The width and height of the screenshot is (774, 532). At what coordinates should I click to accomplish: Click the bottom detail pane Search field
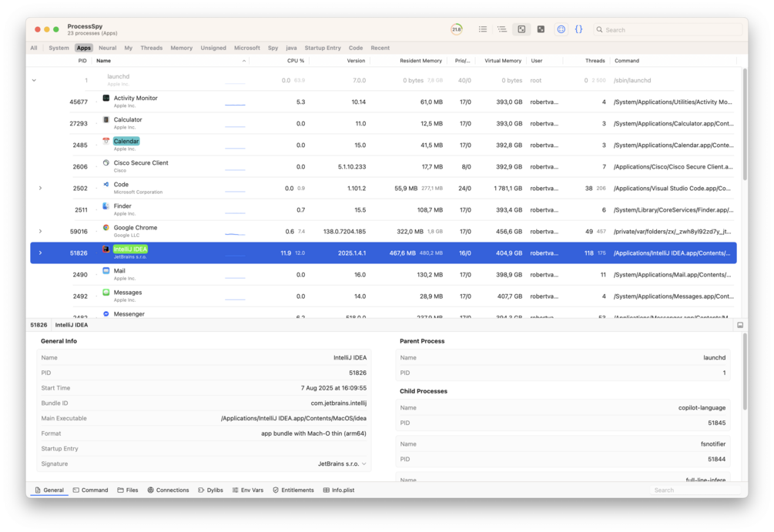695,490
